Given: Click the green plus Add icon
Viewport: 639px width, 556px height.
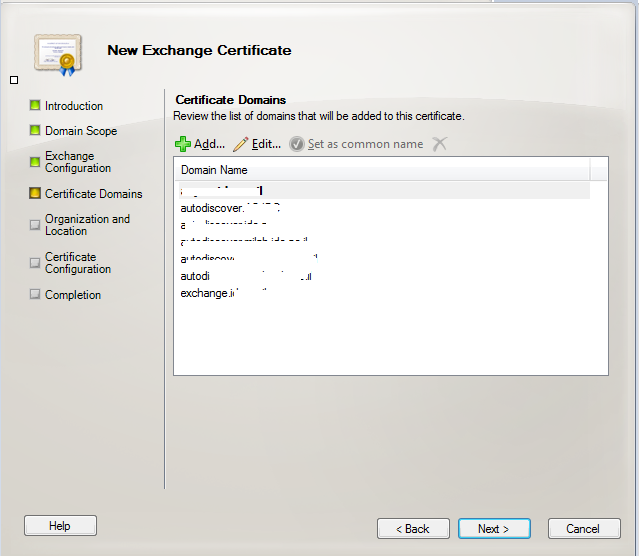Looking at the screenshot, I should tap(183, 144).
